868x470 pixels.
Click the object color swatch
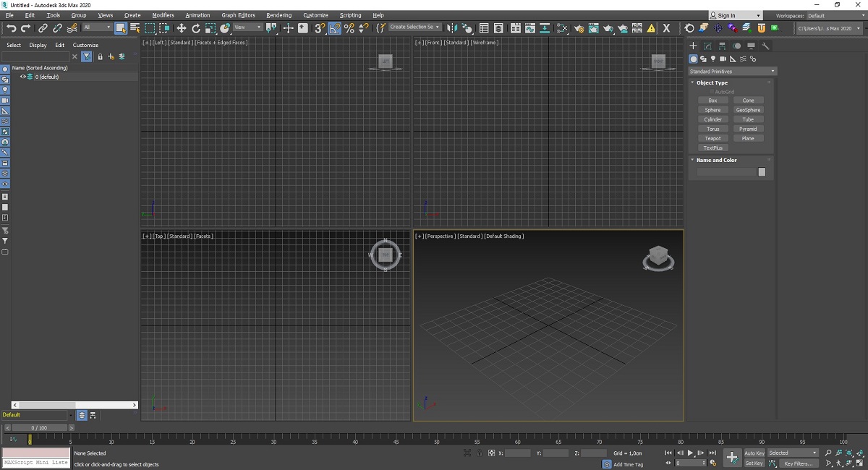point(762,172)
